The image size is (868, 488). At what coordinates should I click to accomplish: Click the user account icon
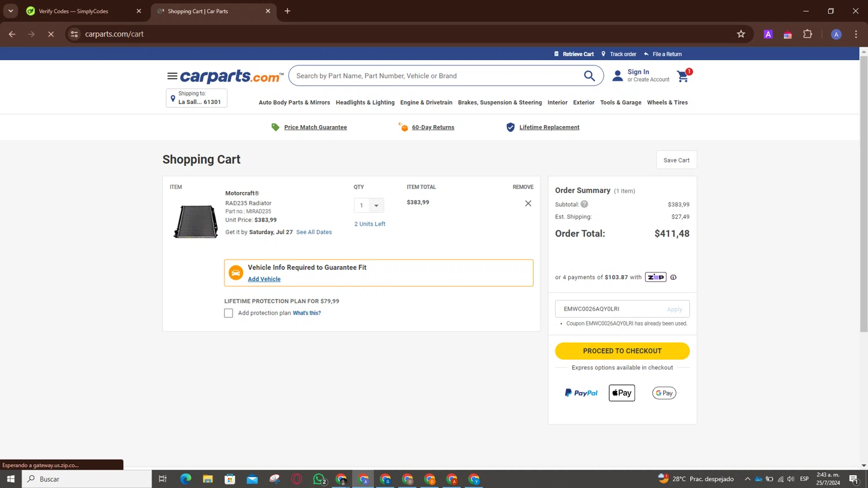617,76
